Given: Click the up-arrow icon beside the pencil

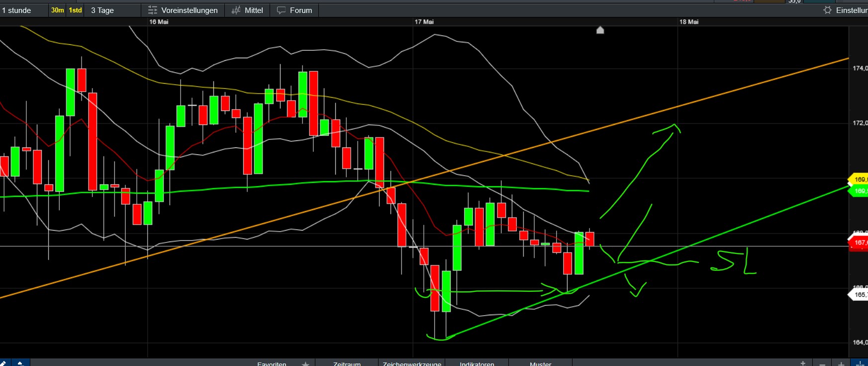Looking at the screenshot, I should (x=20, y=363).
